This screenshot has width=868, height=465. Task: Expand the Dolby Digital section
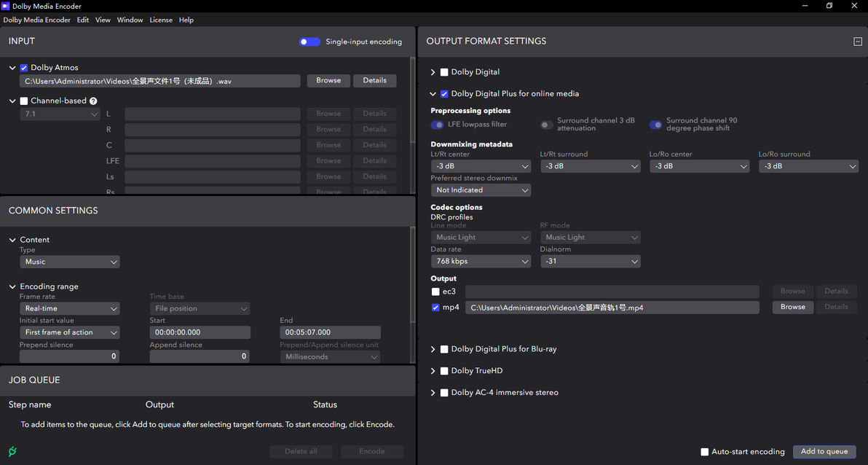(433, 72)
